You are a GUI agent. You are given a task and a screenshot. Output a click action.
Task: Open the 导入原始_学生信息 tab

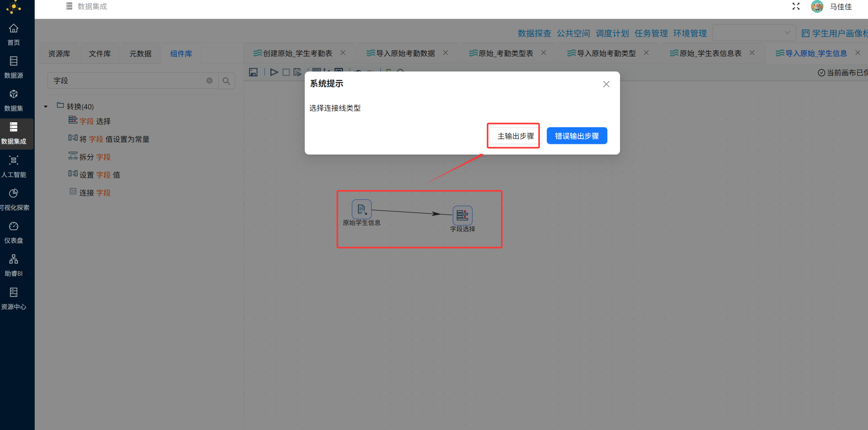[816, 53]
